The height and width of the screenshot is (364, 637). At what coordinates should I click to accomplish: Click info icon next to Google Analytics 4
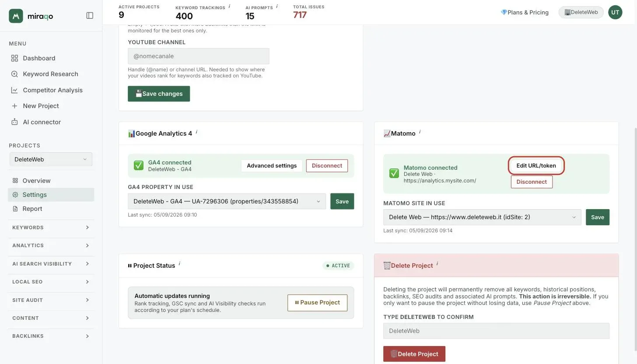[x=196, y=132]
